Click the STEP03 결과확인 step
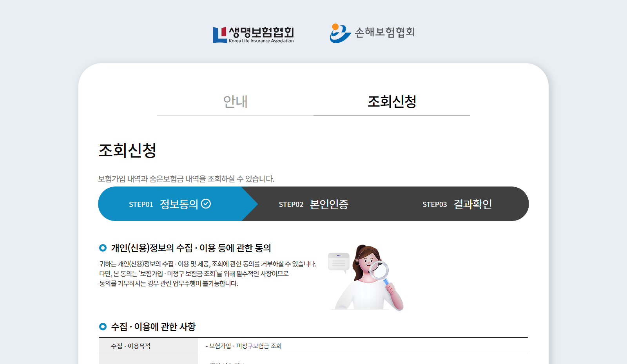Image resolution: width=627 pixels, height=364 pixels. pos(457,204)
